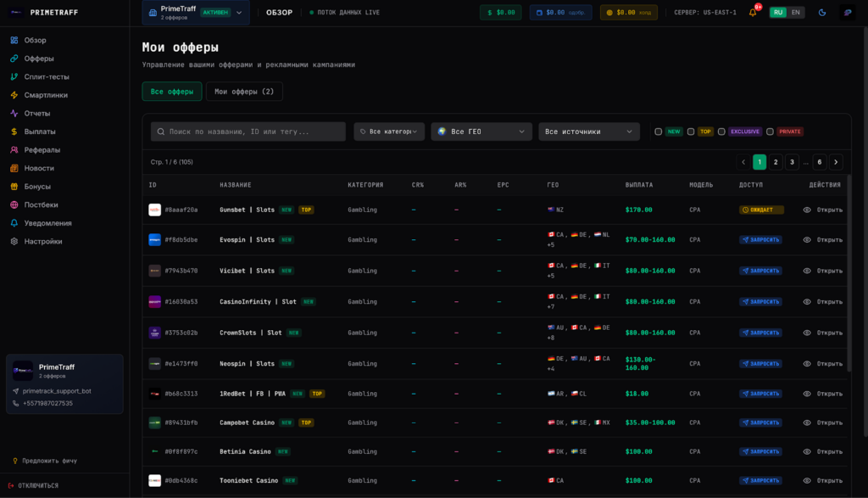The image size is (868, 498).
Task: Toggle the TOP filter checkbox
Action: tap(691, 131)
